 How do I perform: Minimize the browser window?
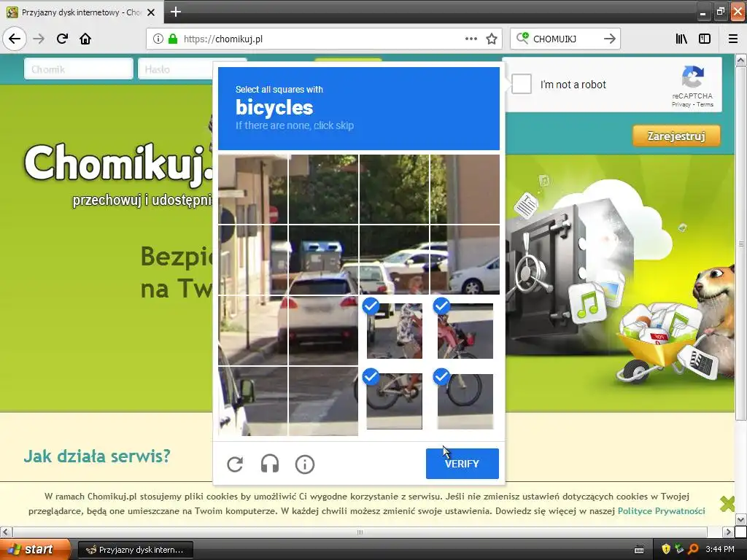(x=703, y=12)
